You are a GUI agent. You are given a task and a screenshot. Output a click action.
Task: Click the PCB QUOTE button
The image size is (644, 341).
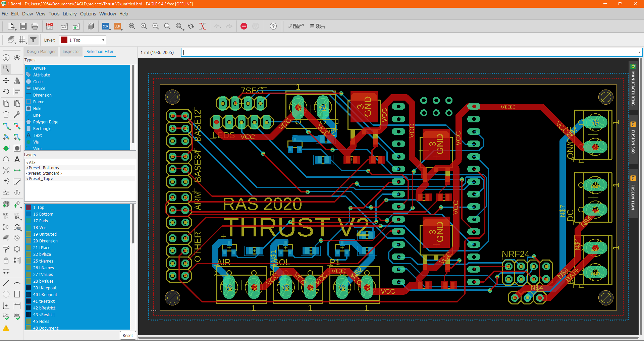[x=318, y=26]
